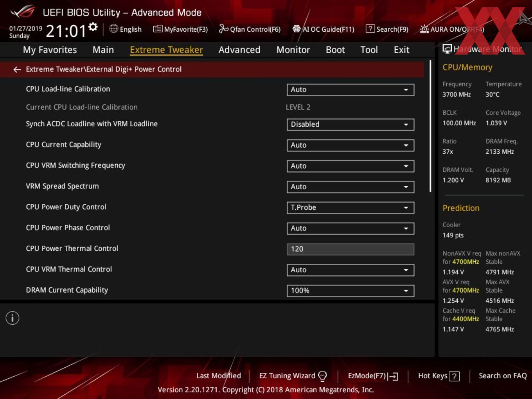The image size is (532, 399).
Task: Open the Monitor tab
Action: coord(293,50)
